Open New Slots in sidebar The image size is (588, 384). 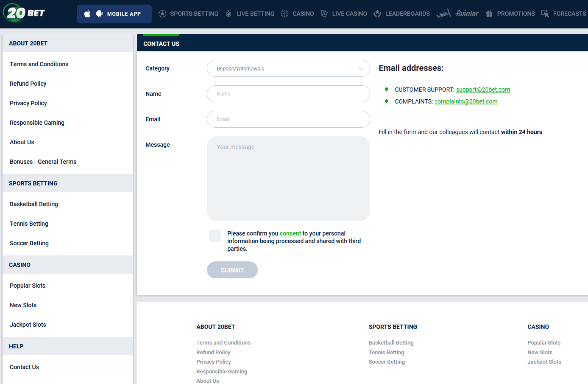tap(23, 305)
